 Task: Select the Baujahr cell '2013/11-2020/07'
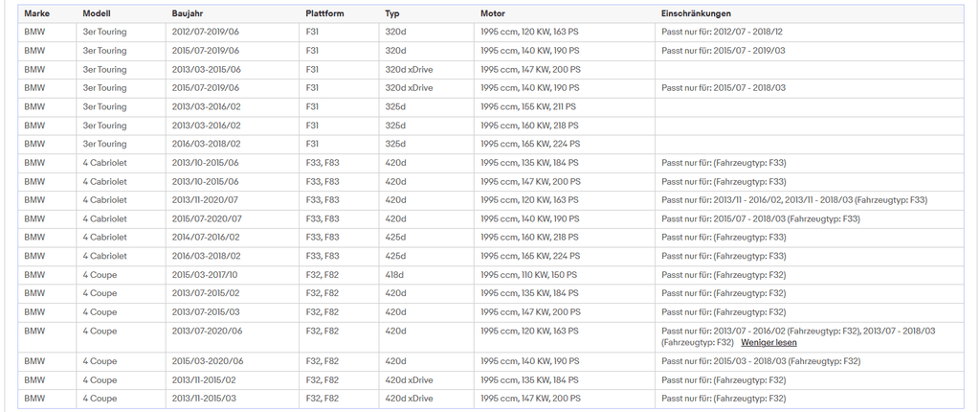206,200
